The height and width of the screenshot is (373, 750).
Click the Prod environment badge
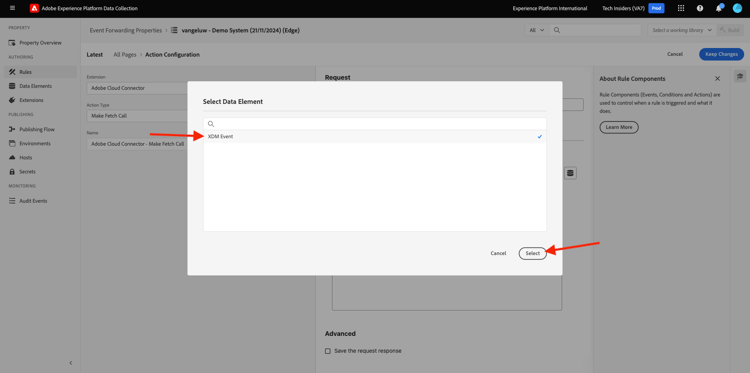click(x=656, y=8)
